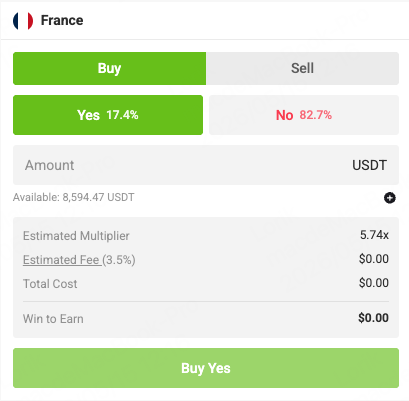Focus the Amount input field
The height and width of the screenshot is (401, 409).
[206, 165]
